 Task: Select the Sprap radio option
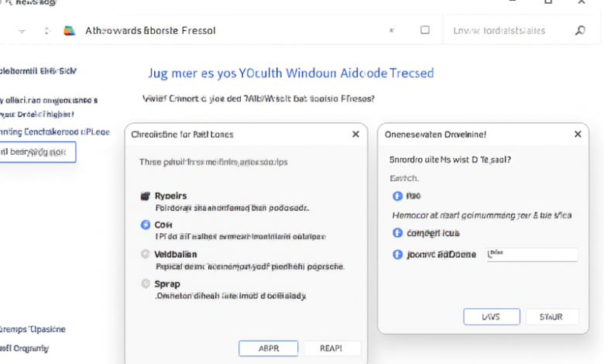[146, 284]
